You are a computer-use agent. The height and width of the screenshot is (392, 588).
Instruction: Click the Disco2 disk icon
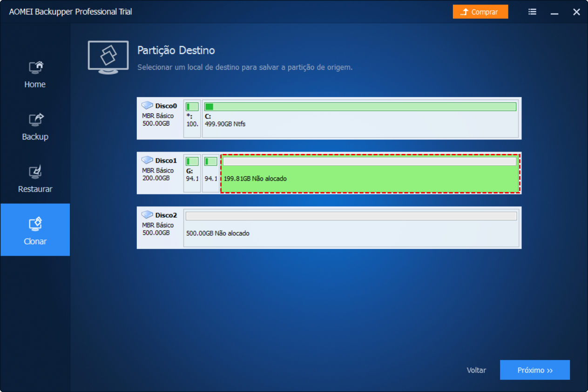tap(147, 215)
